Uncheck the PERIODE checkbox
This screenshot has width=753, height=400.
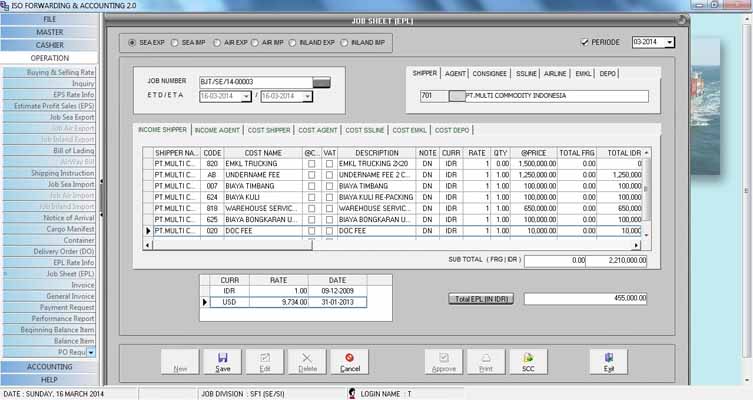pos(585,43)
